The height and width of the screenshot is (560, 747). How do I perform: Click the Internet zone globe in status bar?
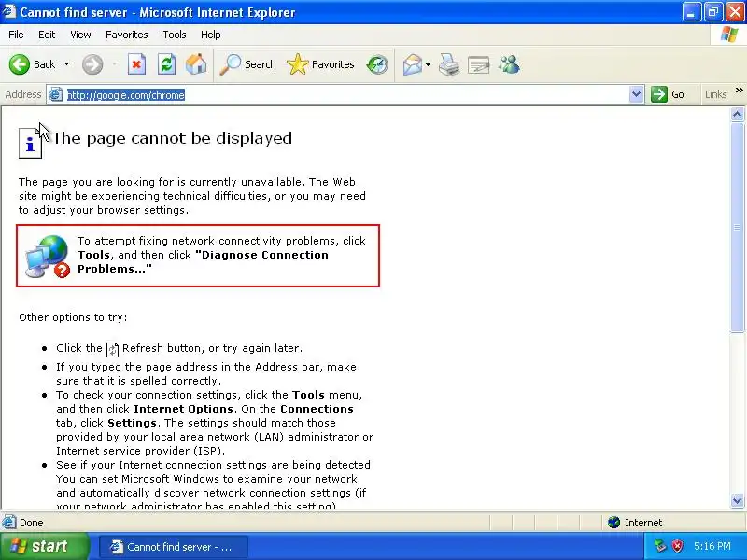(614, 523)
